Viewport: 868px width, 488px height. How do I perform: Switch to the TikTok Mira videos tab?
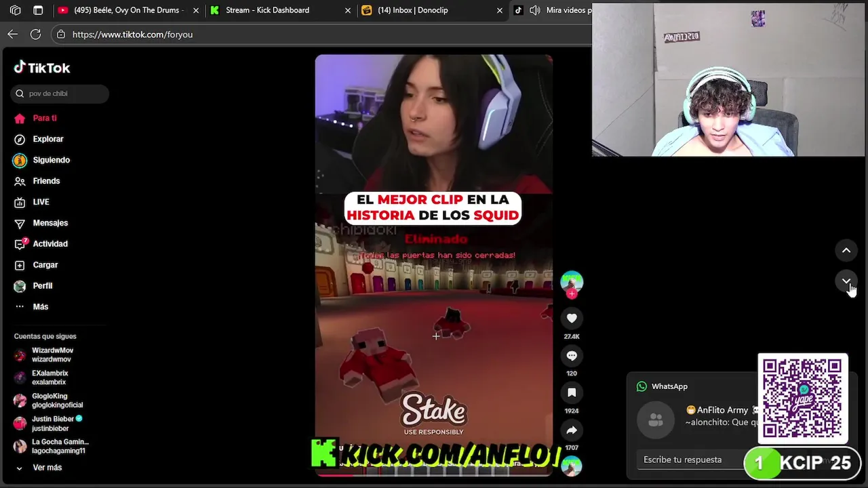[568, 10]
